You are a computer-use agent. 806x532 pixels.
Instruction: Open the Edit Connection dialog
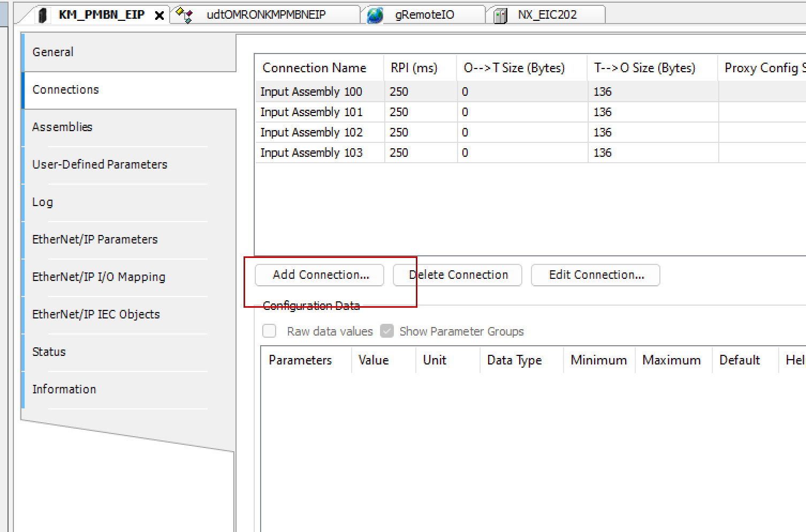click(x=596, y=275)
